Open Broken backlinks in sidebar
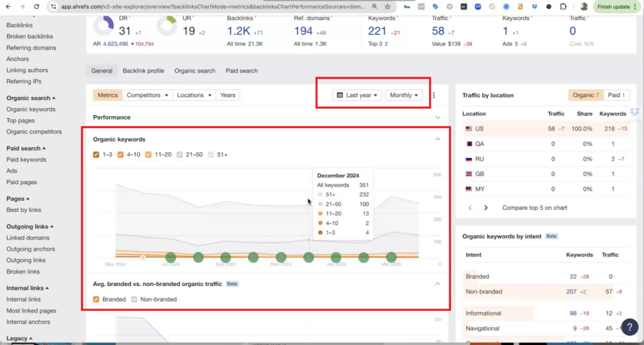Viewport: 644px width, 345px height. point(30,36)
